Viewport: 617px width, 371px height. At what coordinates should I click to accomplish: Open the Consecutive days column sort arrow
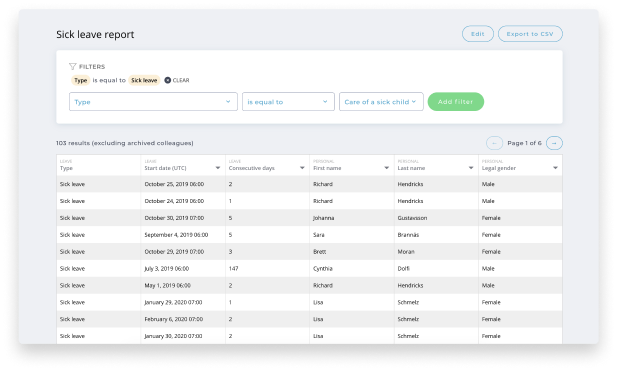tap(302, 168)
